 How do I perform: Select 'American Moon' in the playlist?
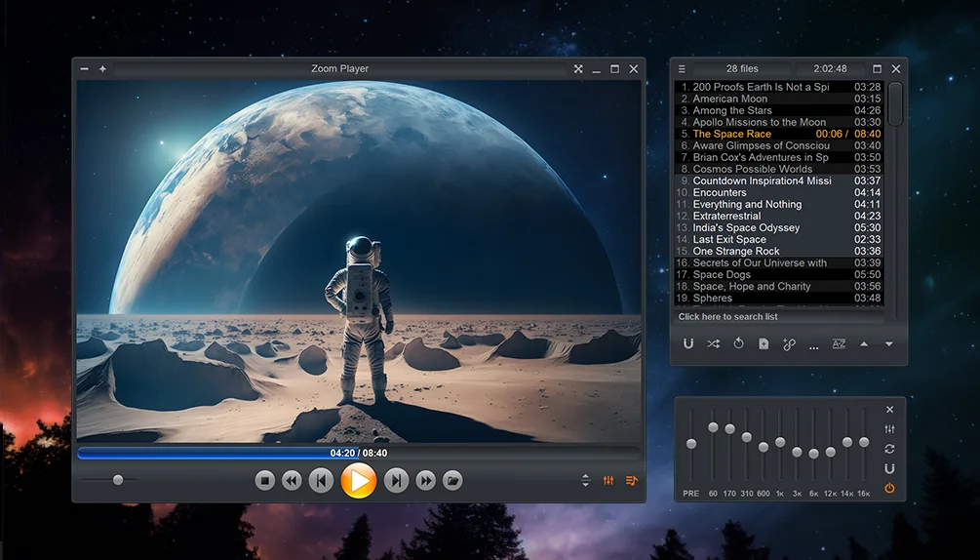(x=779, y=99)
